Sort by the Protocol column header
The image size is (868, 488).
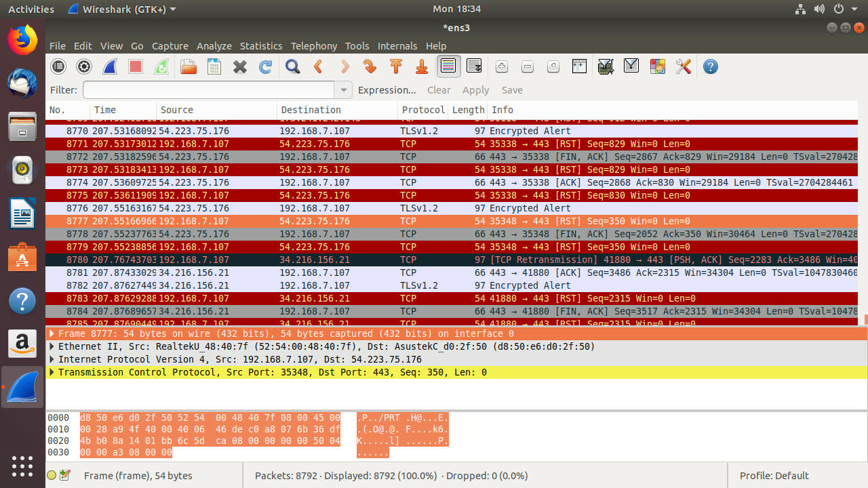click(423, 110)
